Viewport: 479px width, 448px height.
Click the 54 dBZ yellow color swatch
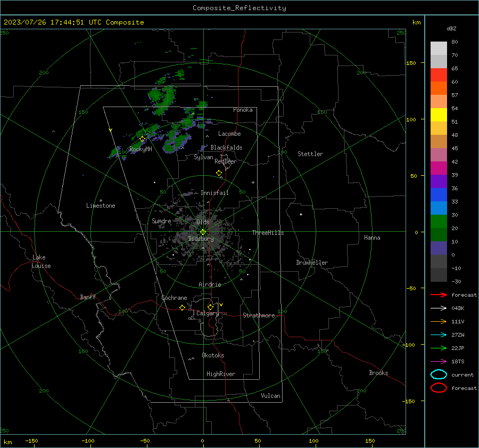[439, 115]
